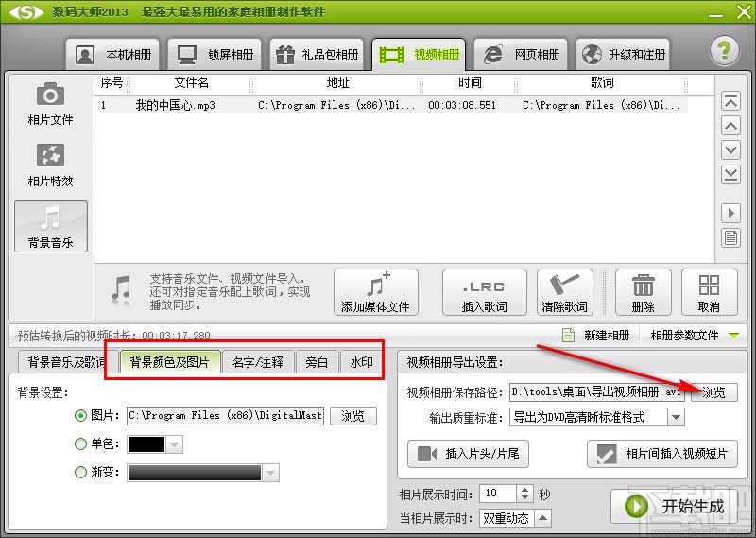Click the 相片展示时间 value field showing 10
Viewport: 756px width, 538px height.
point(498,494)
